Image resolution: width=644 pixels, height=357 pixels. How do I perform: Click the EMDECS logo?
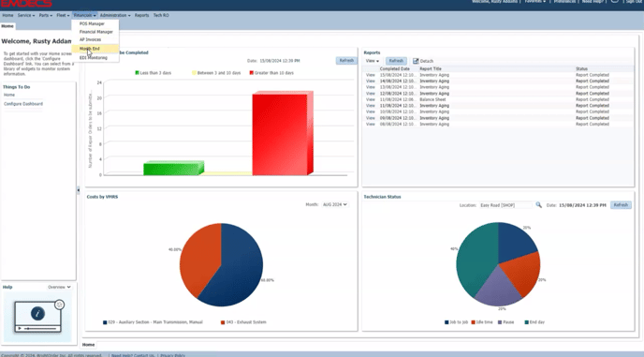[x=26, y=4]
